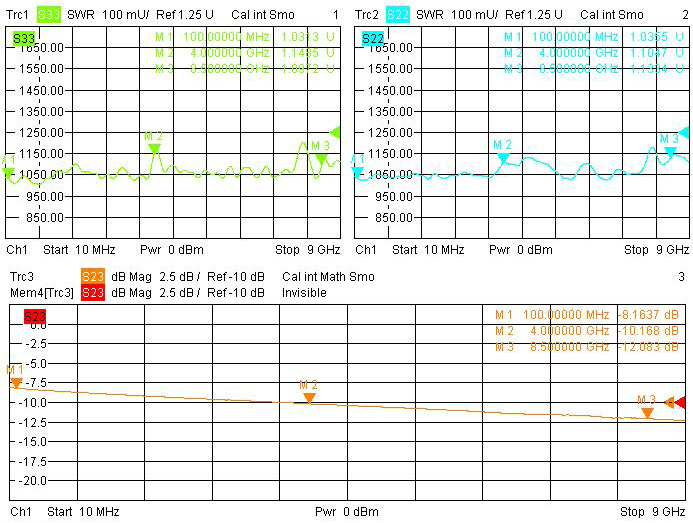The width and height of the screenshot is (693, 523).
Task: Click the red S23 label in the Mem4[Trc3] line
Action: (92, 292)
